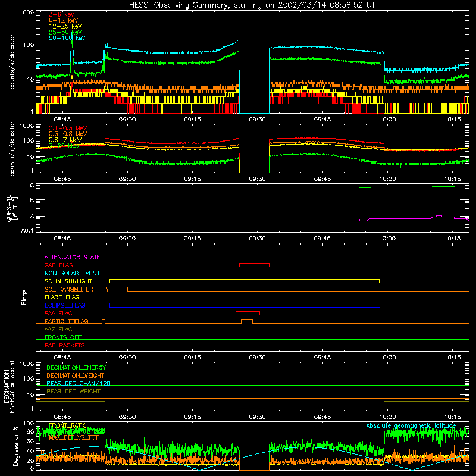Select the '3-6 keV' legend label

[x=62, y=14]
